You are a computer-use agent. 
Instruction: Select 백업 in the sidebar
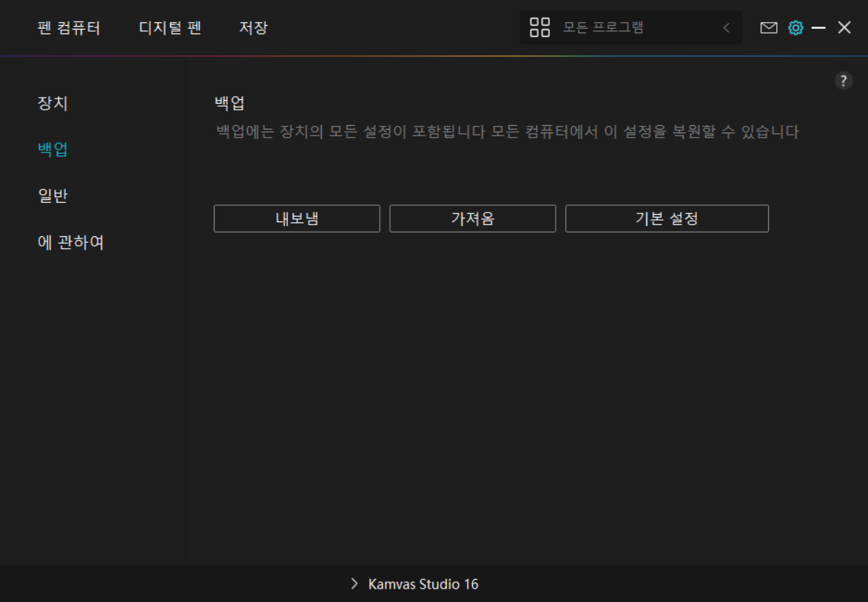point(53,150)
